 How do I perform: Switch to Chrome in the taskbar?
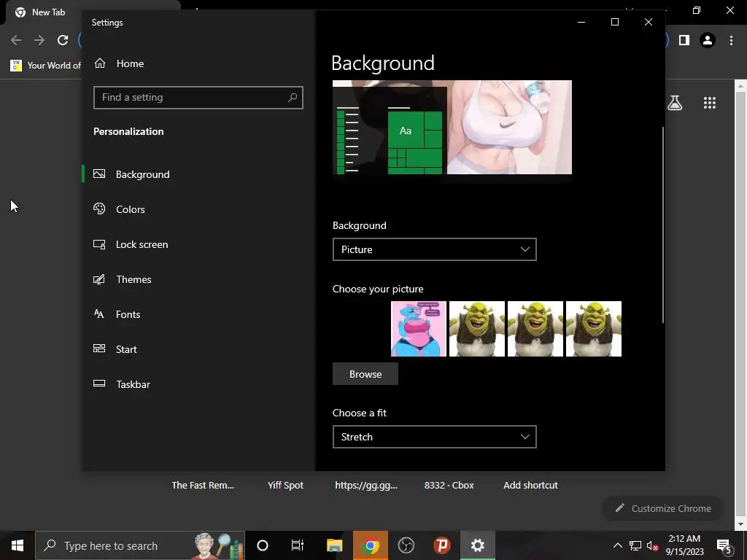pos(370,545)
